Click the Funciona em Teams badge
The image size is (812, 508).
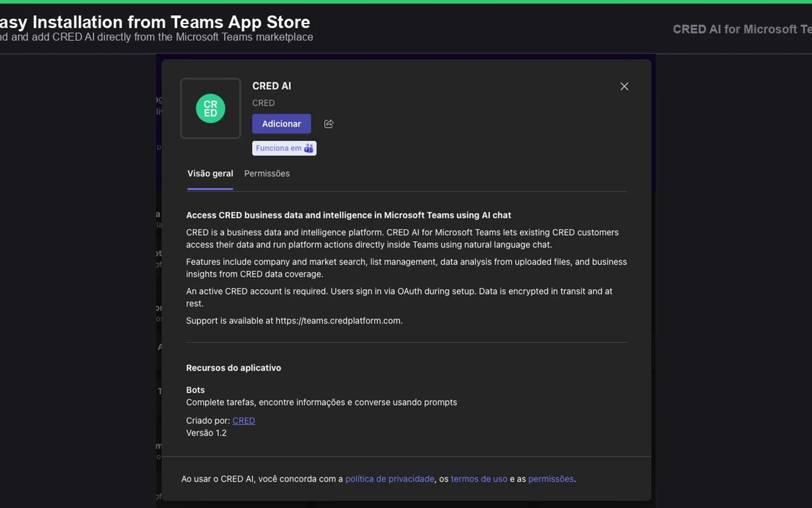pyautogui.click(x=284, y=148)
